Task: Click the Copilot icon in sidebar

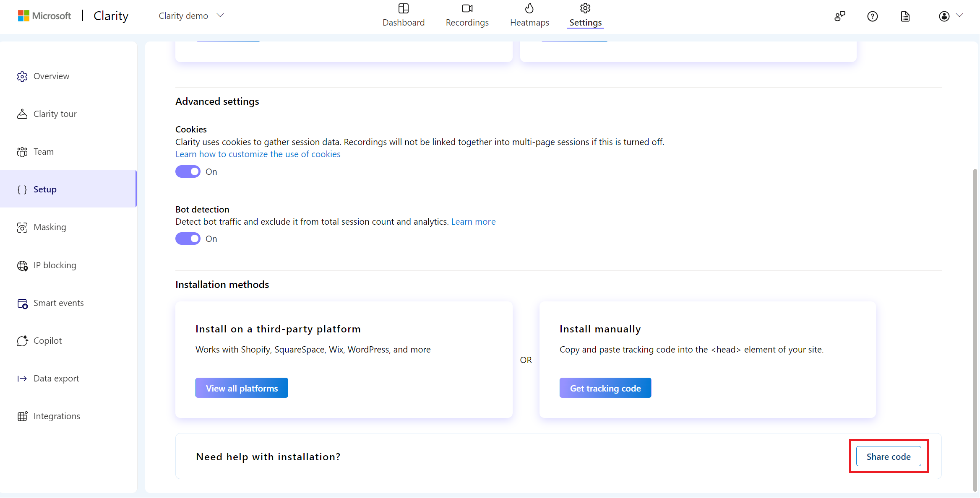Action: (x=22, y=341)
